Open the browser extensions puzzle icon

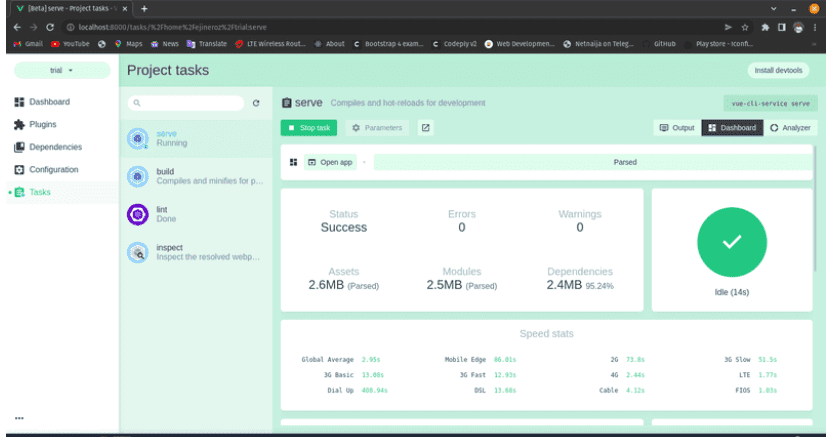click(x=765, y=27)
